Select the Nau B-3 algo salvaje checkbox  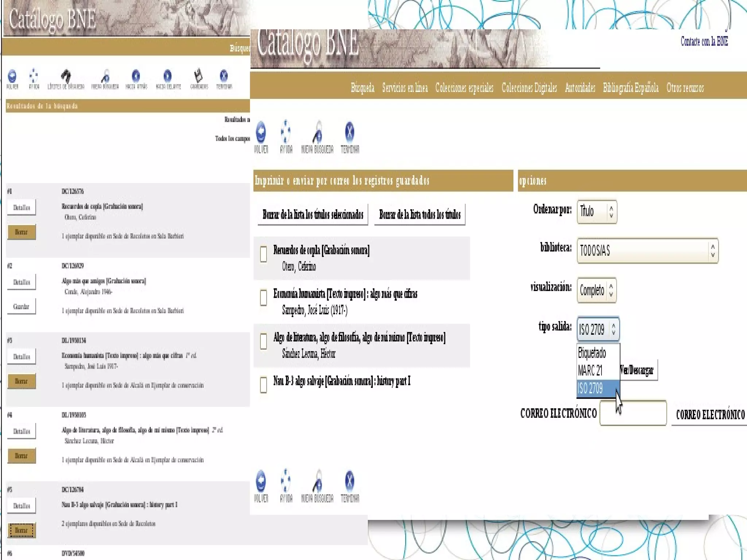[x=263, y=385]
